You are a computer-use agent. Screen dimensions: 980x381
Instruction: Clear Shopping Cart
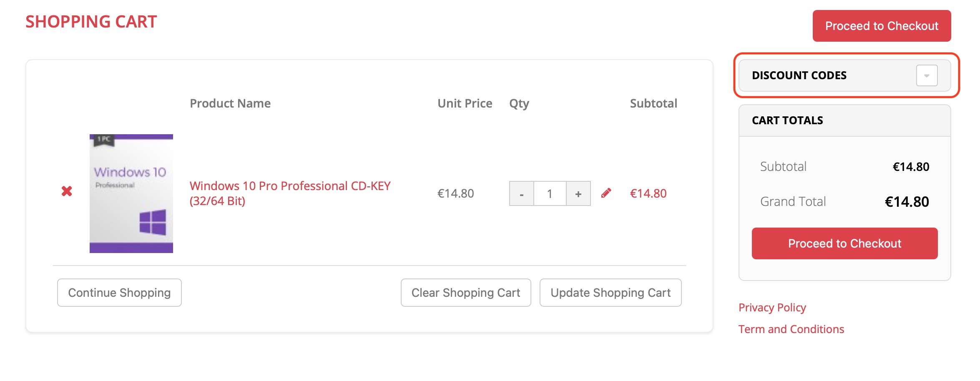click(x=465, y=293)
